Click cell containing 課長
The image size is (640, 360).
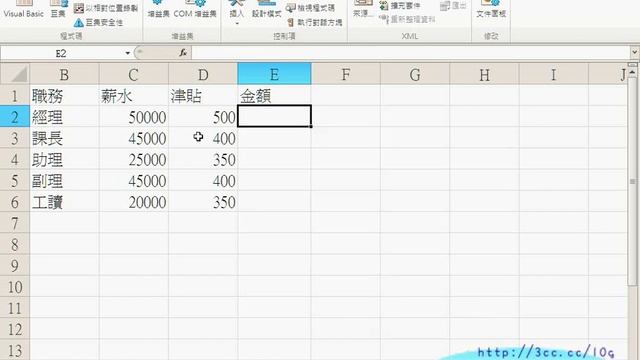(x=64, y=138)
